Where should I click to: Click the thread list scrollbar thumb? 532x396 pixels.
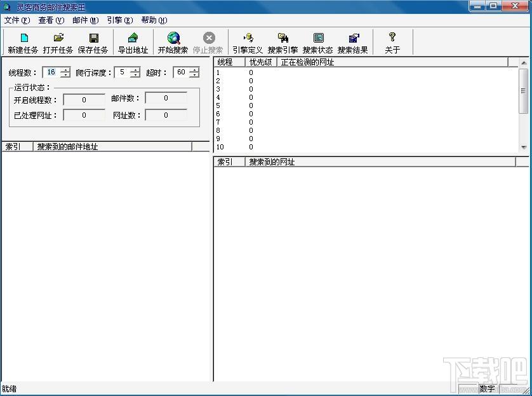524,91
